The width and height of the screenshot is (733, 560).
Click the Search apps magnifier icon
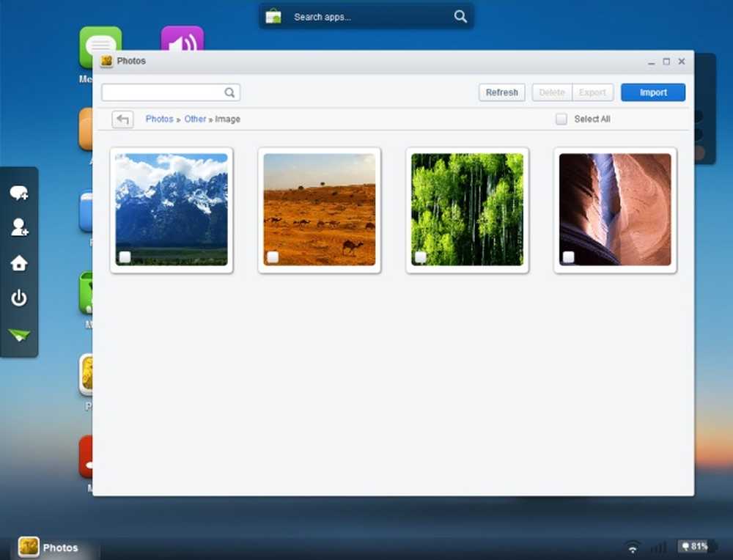click(x=460, y=17)
